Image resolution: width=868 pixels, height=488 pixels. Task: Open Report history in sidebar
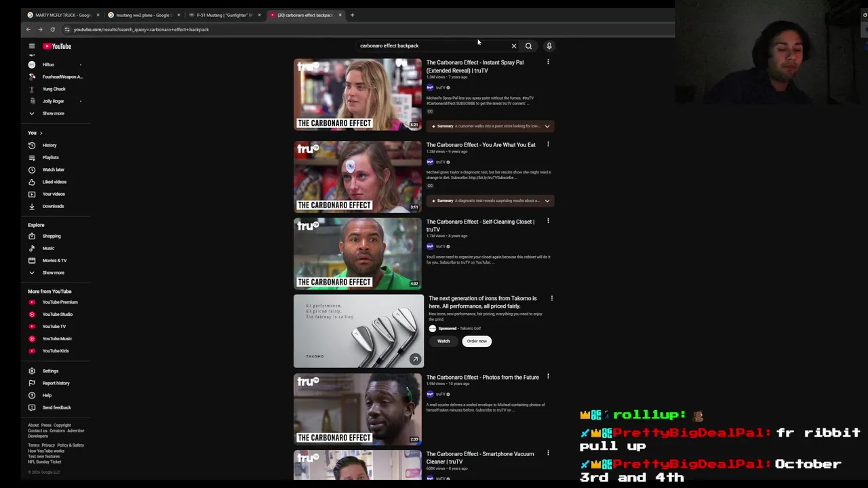[x=57, y=383]
